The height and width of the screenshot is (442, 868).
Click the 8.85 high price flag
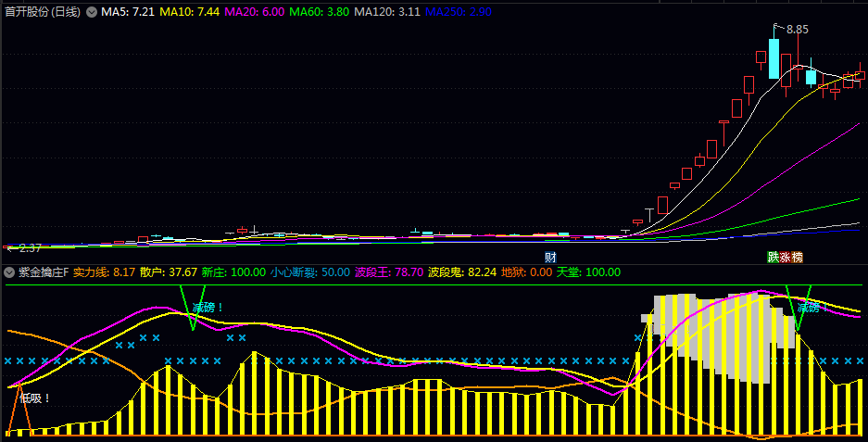coord(796,29)
